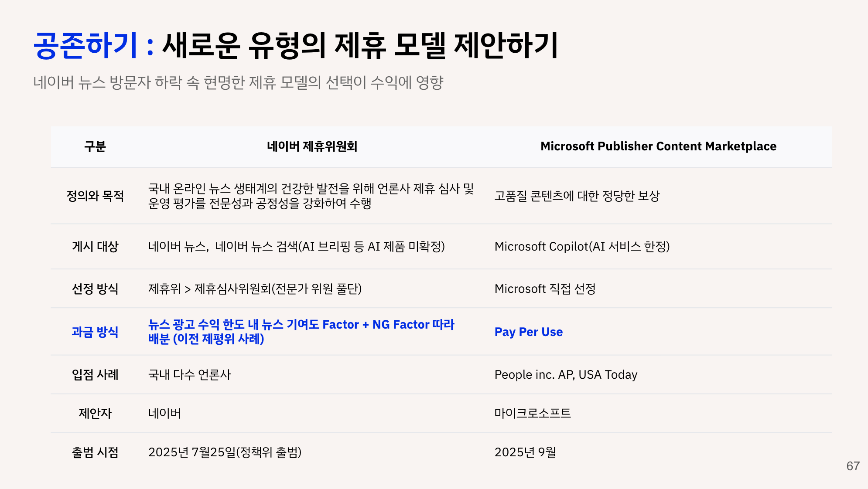Viewport: 868px width, 489px height.
Task: Click the People inc. AP, USA Today cell
Action: [x=565, y=375]
